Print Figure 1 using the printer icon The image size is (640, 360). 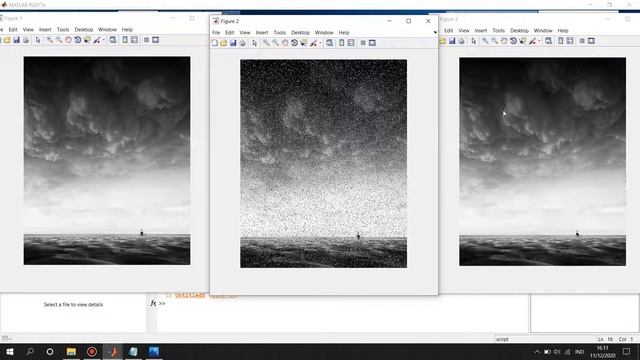[26, 40]
